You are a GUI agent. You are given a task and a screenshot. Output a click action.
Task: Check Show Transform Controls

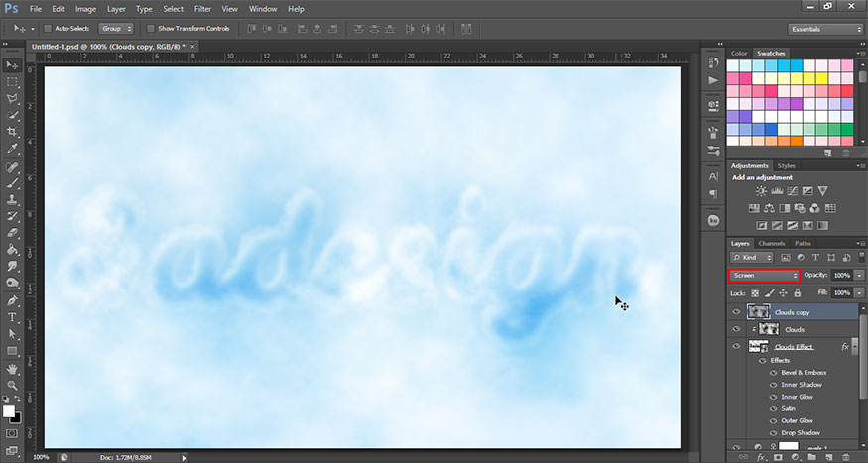click(151, 29)
